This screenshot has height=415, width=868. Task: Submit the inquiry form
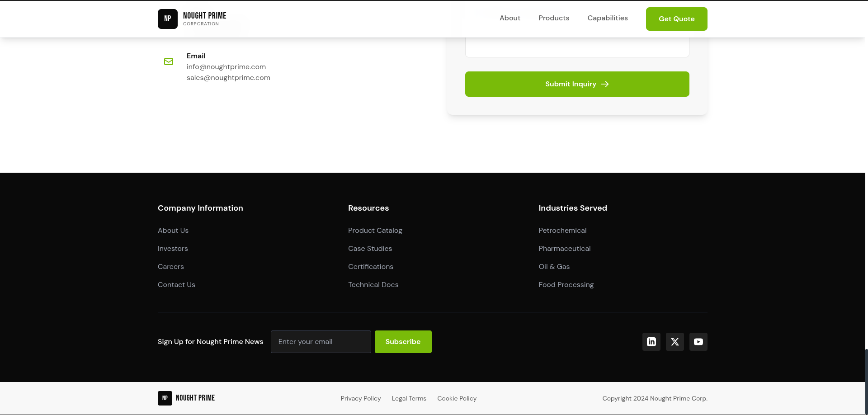pyautogui.click(x=577, y=84)
